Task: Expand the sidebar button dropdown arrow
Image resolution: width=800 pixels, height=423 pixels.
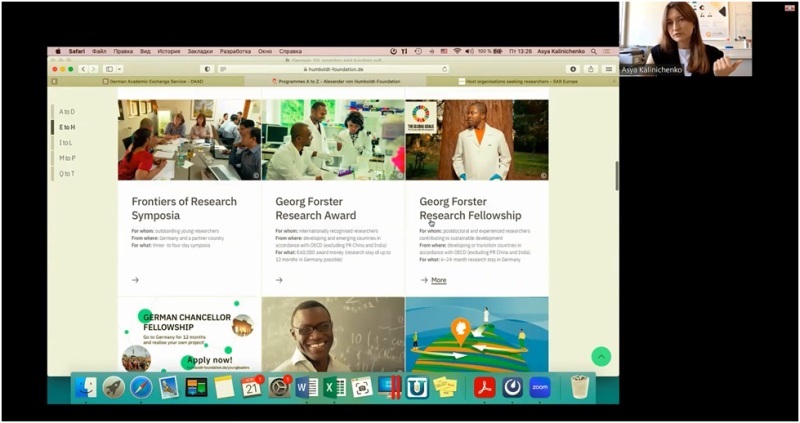Action: tap(120, 69)
